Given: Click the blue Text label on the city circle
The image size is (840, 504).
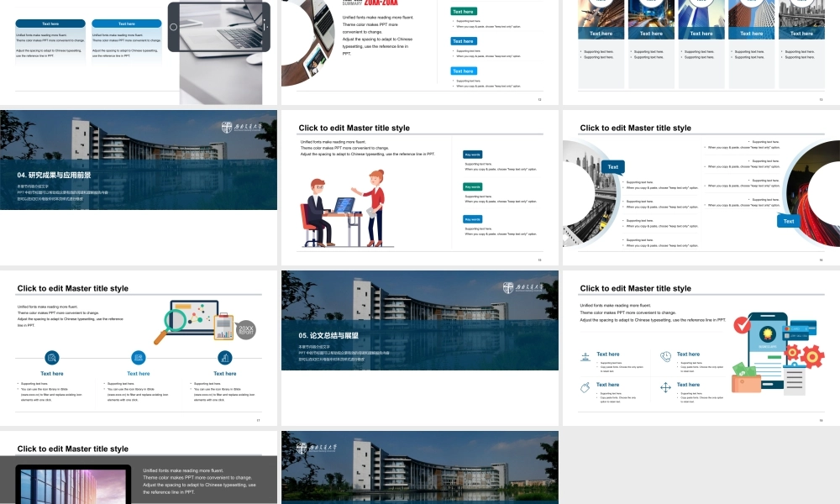Looking at the screenshot, I should coord(613,166).
